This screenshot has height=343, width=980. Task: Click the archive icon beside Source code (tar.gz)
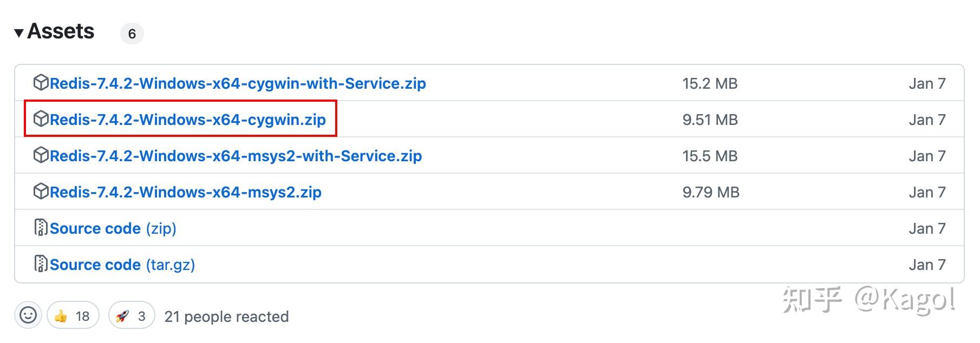tap(41, 264)
